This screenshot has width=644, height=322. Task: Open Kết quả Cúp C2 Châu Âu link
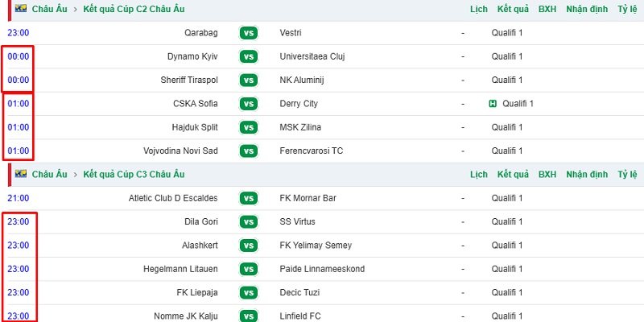[134, 9]
